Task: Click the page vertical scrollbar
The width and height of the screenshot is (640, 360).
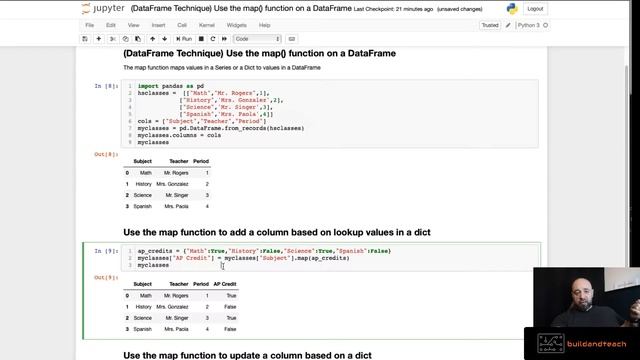Action: tap(627, 163)
